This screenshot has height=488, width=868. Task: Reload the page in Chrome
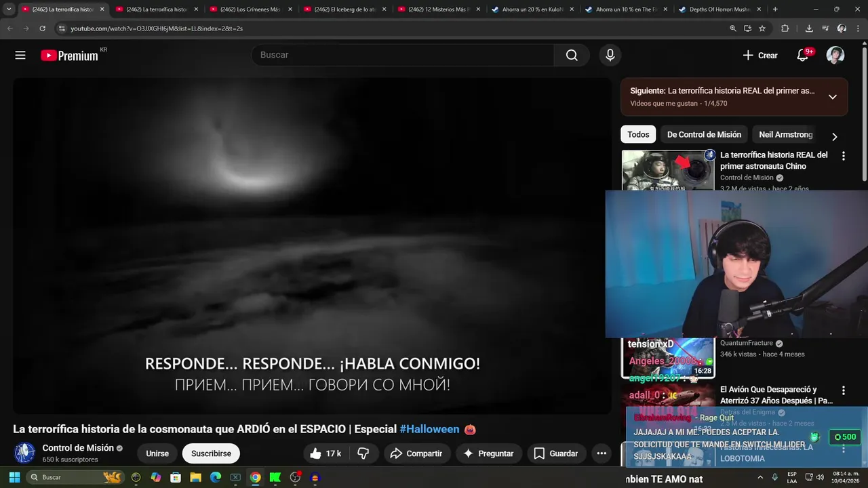point(42,28)
